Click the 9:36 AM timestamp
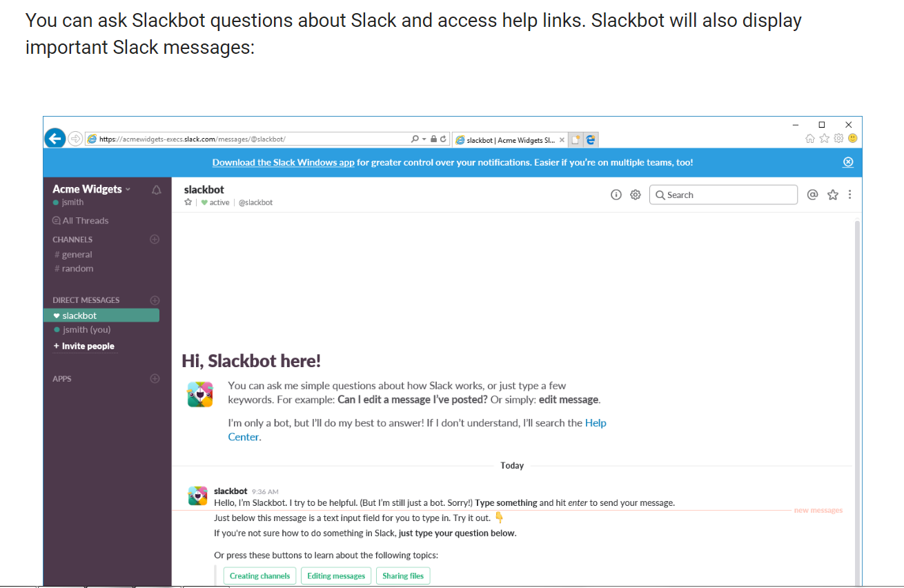This screenshot has height=588, width=904. click(x=265, y=492)
